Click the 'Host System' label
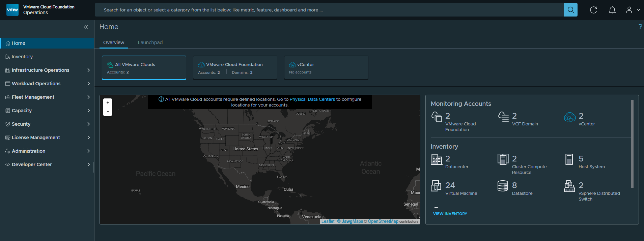Viewport: 644px width, 241px height. point(592,167)
